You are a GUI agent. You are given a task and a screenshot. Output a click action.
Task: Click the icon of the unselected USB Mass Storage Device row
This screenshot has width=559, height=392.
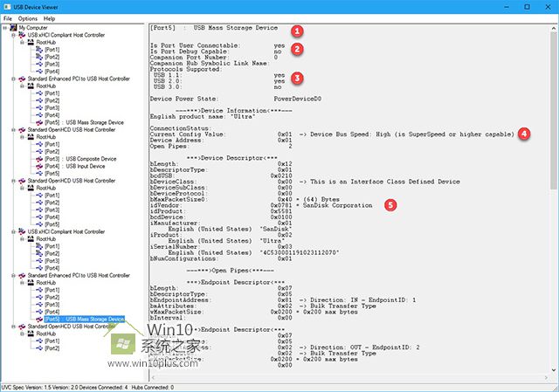coord(39,122)
